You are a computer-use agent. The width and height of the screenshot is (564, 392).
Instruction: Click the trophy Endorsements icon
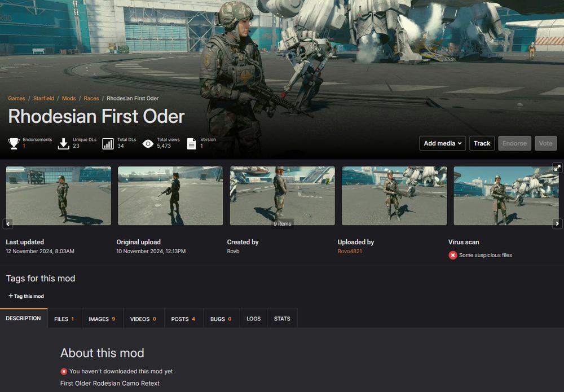click(14, 143)
